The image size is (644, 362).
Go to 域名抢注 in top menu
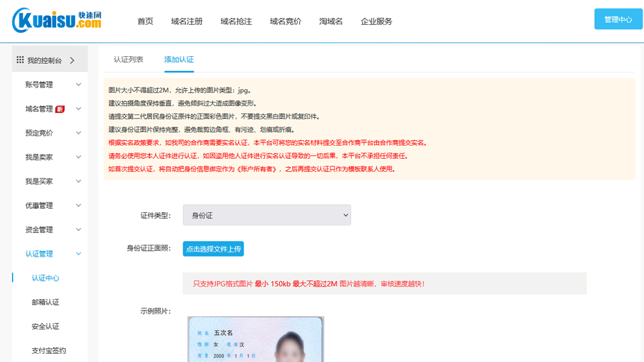(x=236, y=21)
